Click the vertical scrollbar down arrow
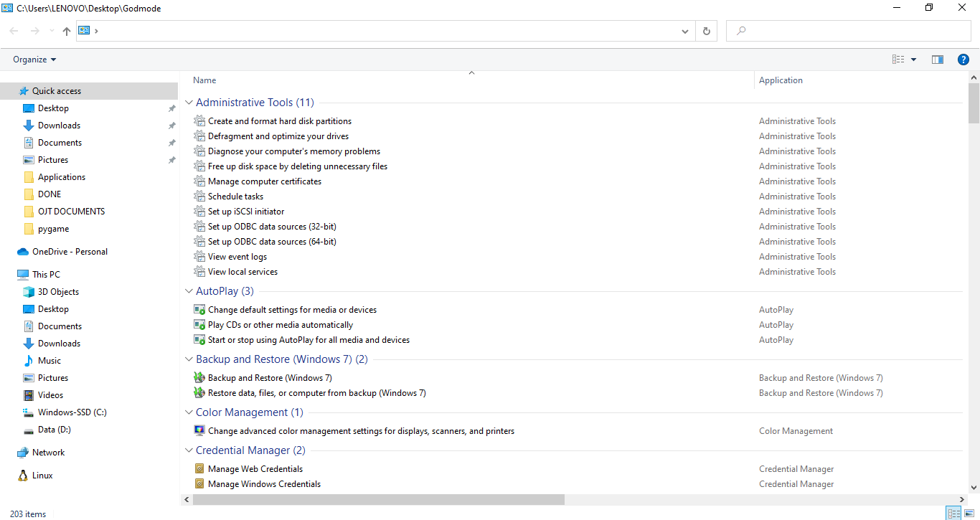The height and width of the screenshot is (520, 980). pos(974,488)
